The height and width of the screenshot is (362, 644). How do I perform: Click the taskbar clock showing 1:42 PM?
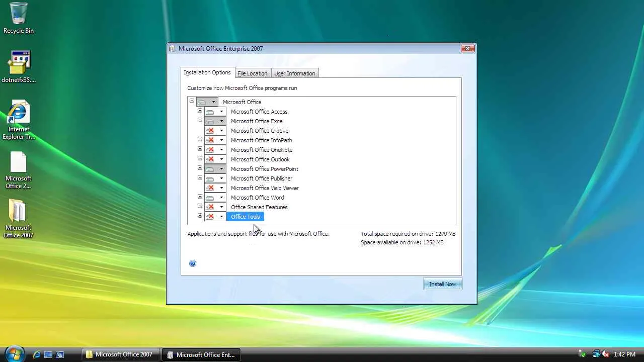pyautogui.click(x=625, y=354)
